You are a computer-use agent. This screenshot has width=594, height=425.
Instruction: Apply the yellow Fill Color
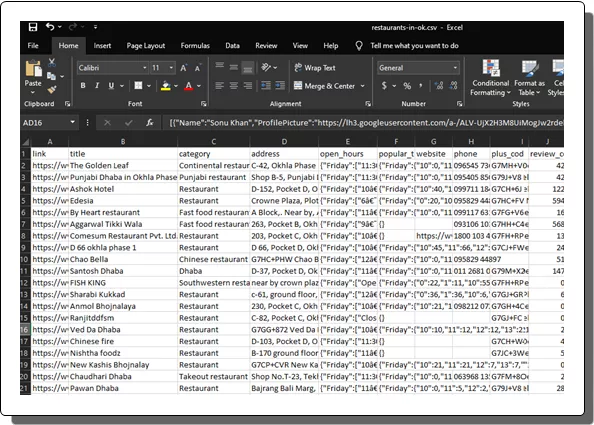click(166, 86)
